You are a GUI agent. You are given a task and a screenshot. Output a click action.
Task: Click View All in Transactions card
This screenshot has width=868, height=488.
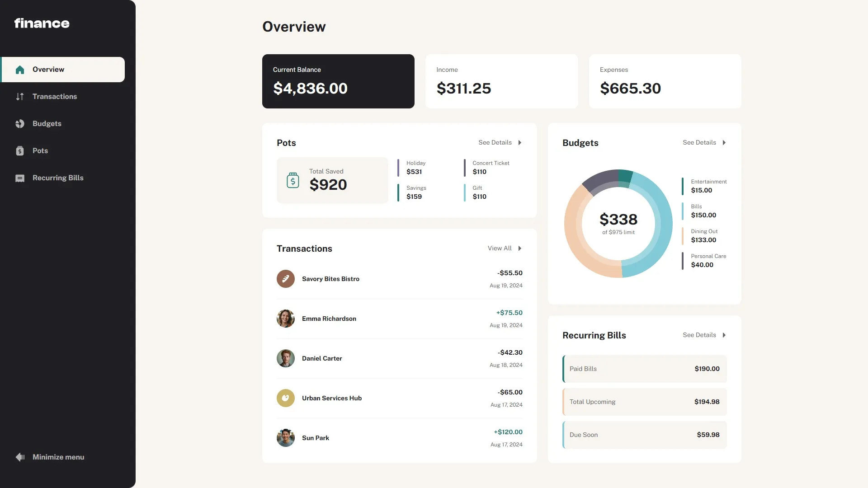(500, 249)
